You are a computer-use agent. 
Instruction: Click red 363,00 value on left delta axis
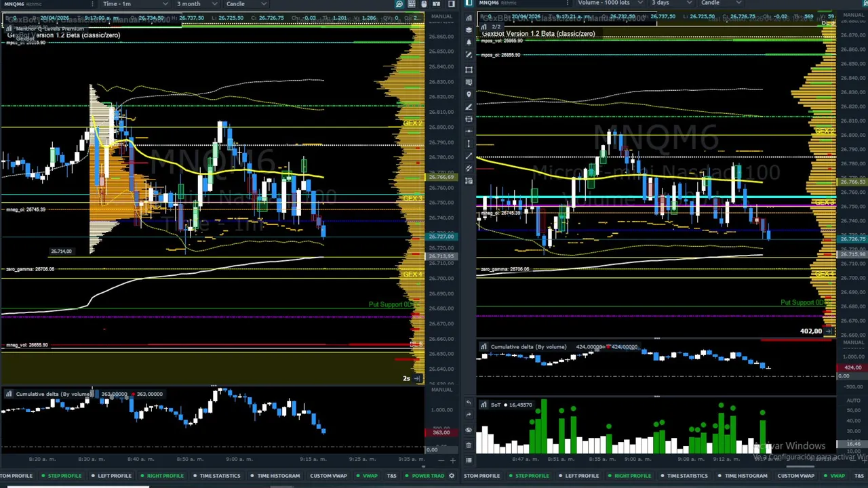click(x=441, y=432)
